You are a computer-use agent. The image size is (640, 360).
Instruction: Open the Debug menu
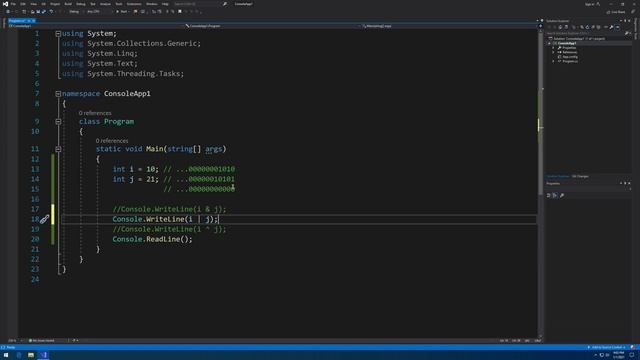coord(80,4)
